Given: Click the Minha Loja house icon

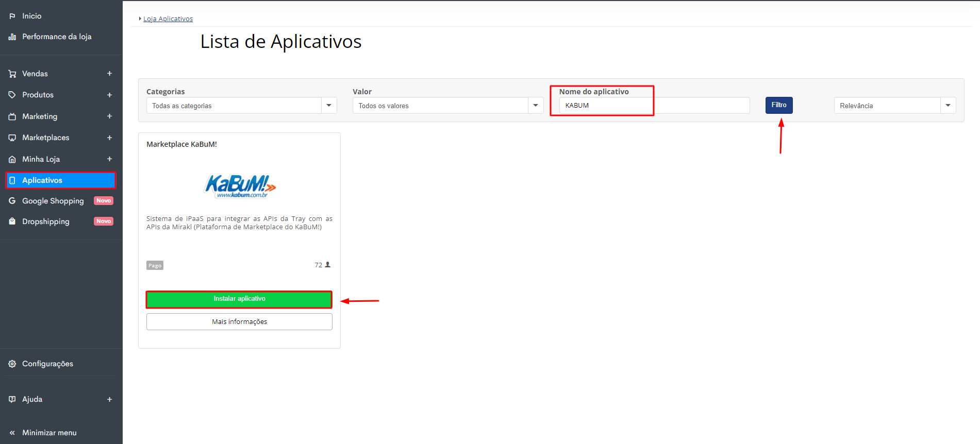Looking at the screenshot, I should (12, 160).
